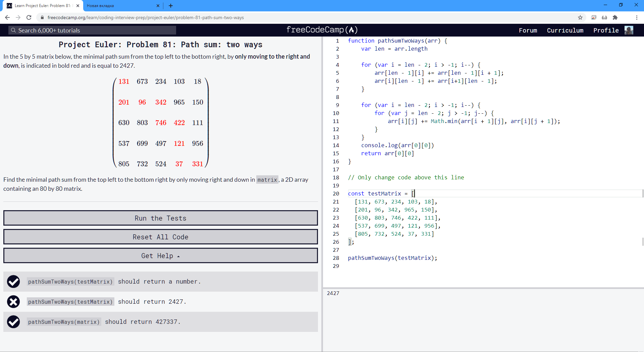Click the Reset All Code button
Image resolution: width=644 pixels, height=352 pixels.
coord(160,237)
